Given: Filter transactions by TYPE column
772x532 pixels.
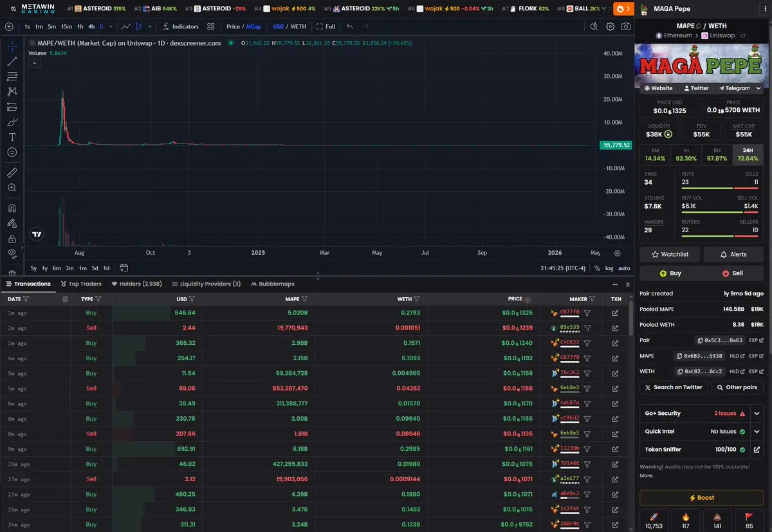Looking at the screenshot, I should pyautogui.click(x=98, y=299).
